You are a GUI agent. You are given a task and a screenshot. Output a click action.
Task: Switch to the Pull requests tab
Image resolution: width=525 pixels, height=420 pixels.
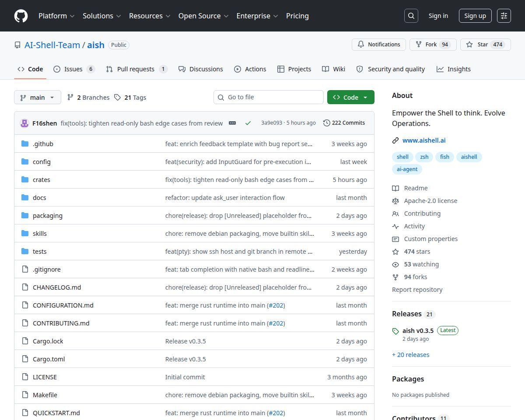click(x=136, y=69)
